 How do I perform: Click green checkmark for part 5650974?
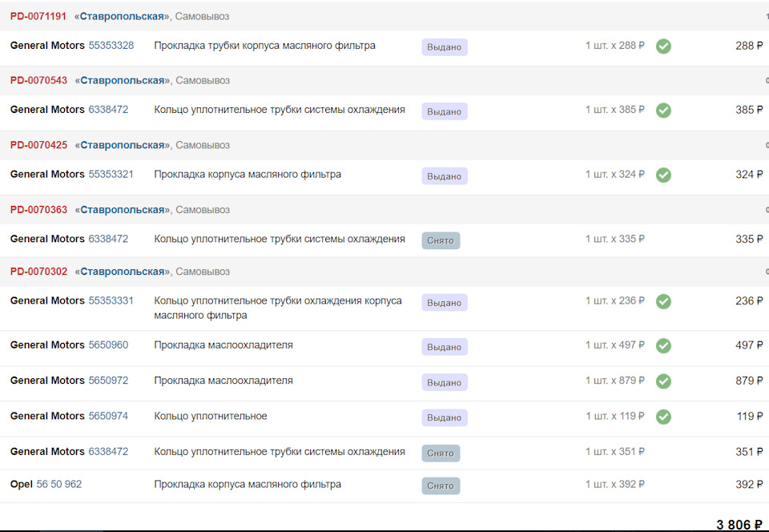click(x=663, y=417)
